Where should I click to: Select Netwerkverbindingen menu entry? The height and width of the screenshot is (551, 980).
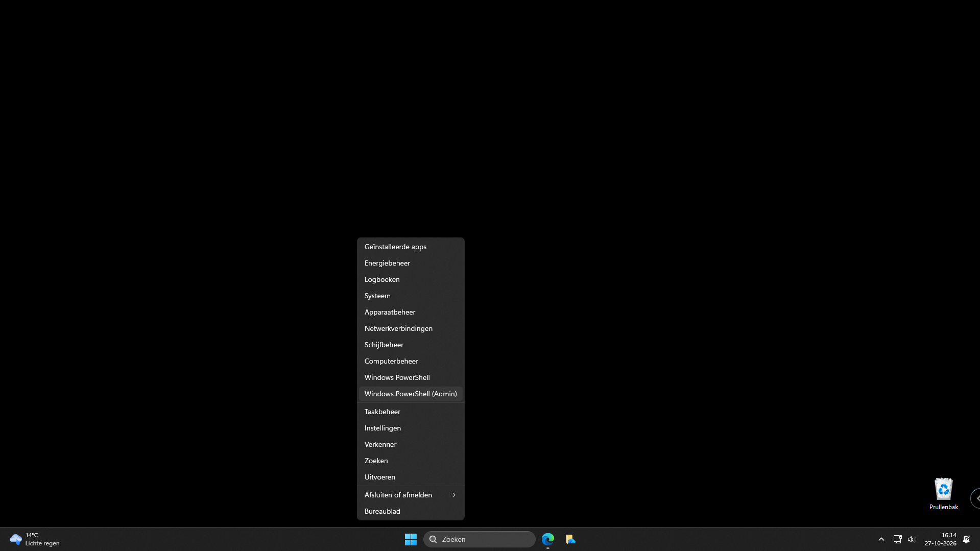point(411,328)
